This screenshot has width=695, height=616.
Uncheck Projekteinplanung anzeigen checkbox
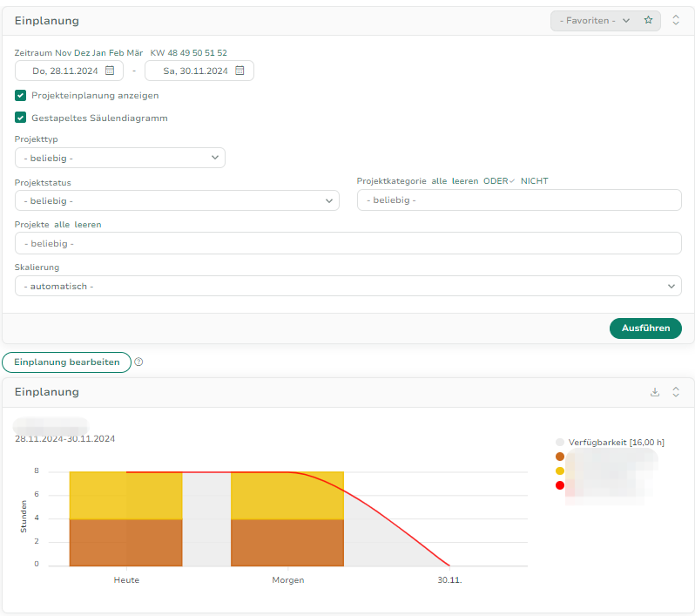point(21,95)
